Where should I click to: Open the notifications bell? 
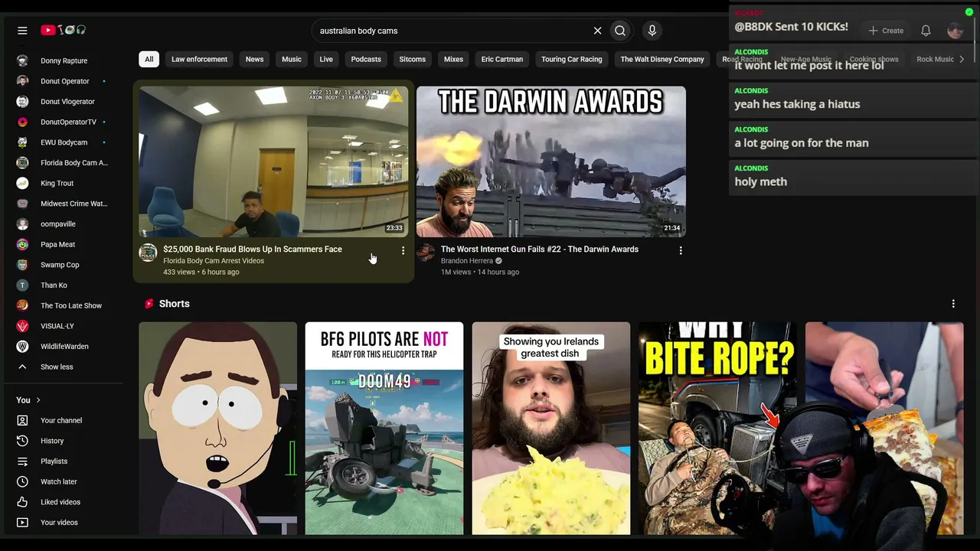click(926, 31)
